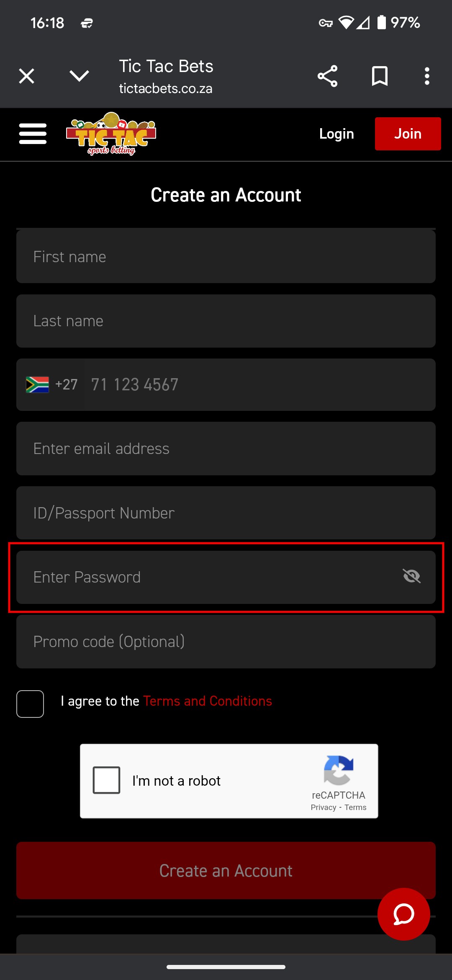Select the Login menu item
This screenshot has height=980, width=452.
tap(336, 134)
